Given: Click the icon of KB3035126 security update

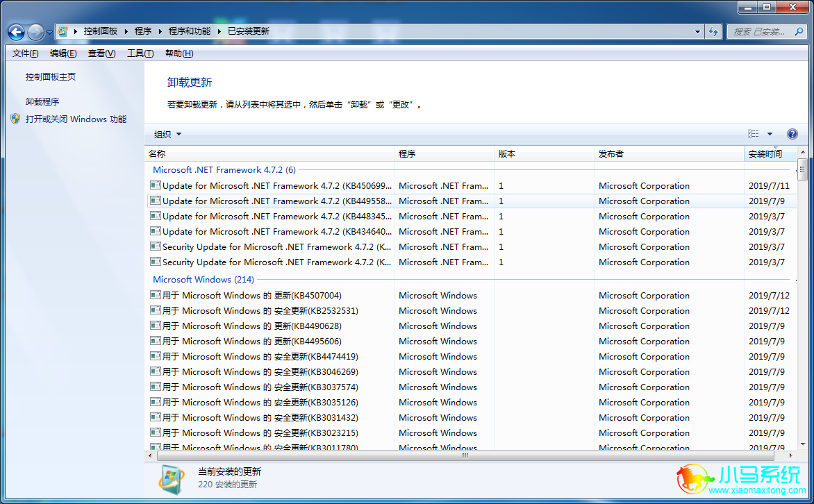Looking at the screenshot, I should tap(155, 402).
